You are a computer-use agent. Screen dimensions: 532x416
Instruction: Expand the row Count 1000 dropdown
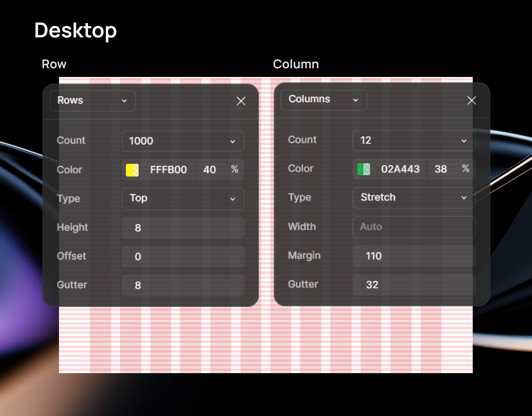point(183,141)
